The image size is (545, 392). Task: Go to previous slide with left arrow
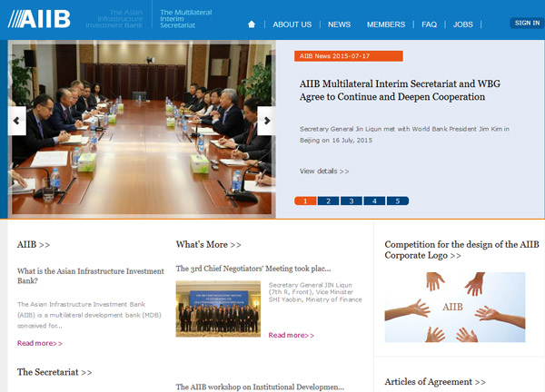click(16, 120)
